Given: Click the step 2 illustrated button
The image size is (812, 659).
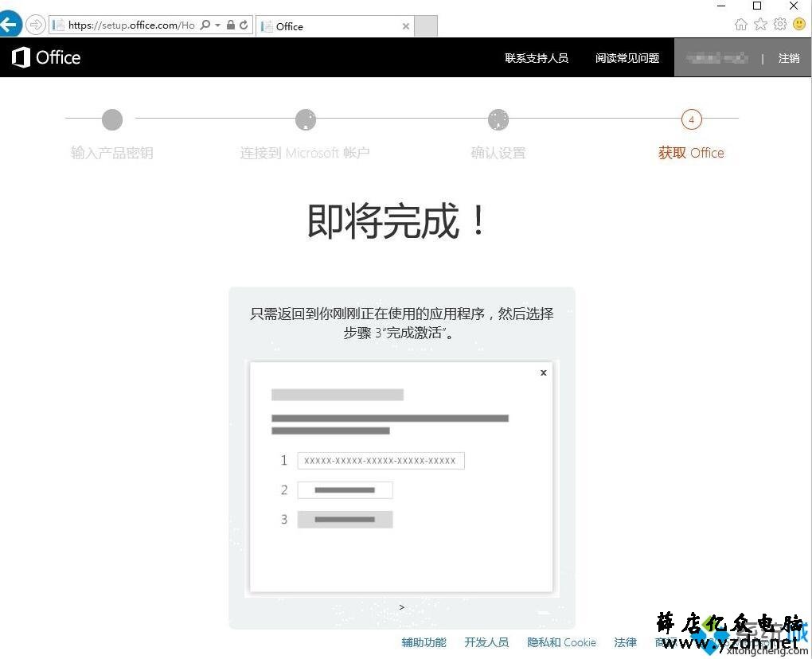Looking at the screenshot, I should 345,489.
